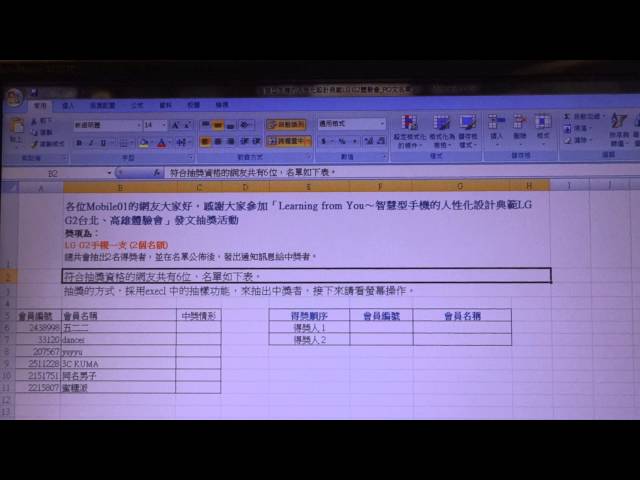Apply borders using the Borders icon
Screen dimensions: 640x480
click(125, 143)
